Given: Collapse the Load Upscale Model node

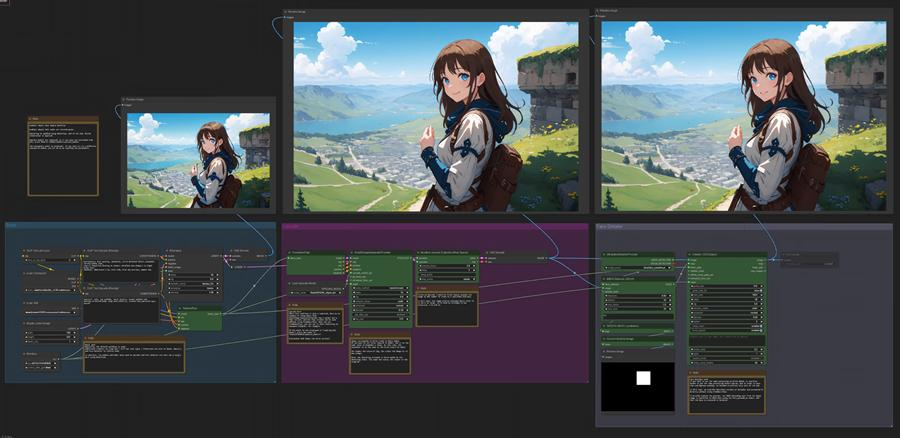Looking at the screenshot, I should [x=289, y=284].
